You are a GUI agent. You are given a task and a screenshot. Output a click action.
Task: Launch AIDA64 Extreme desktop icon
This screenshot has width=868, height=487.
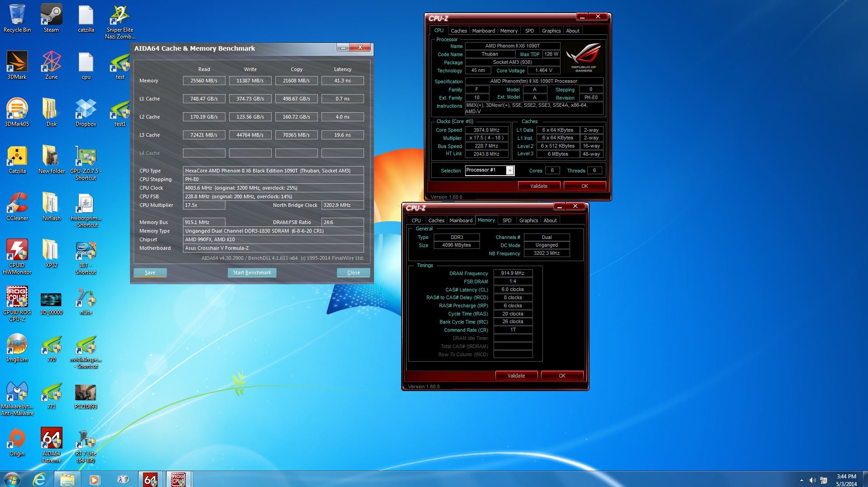pyautogui.click(x=51, y=445)
